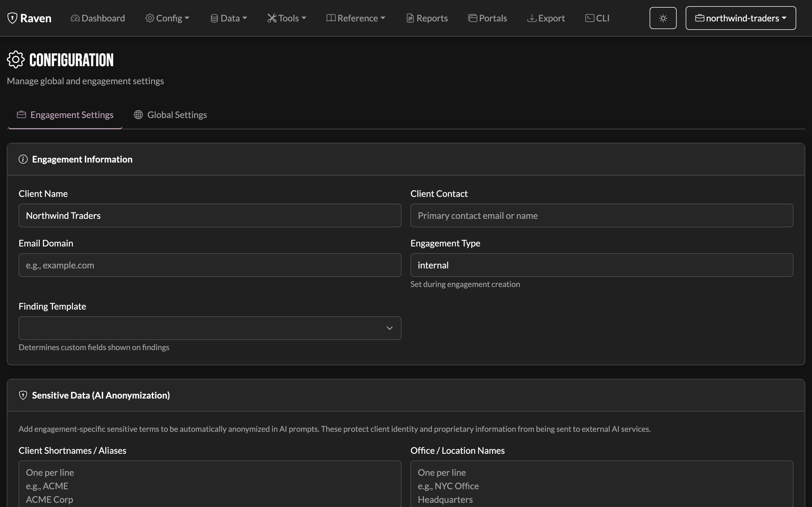Open the Finding Template select box
This screenshot has height=507, width=812.
tap(210, 328)
